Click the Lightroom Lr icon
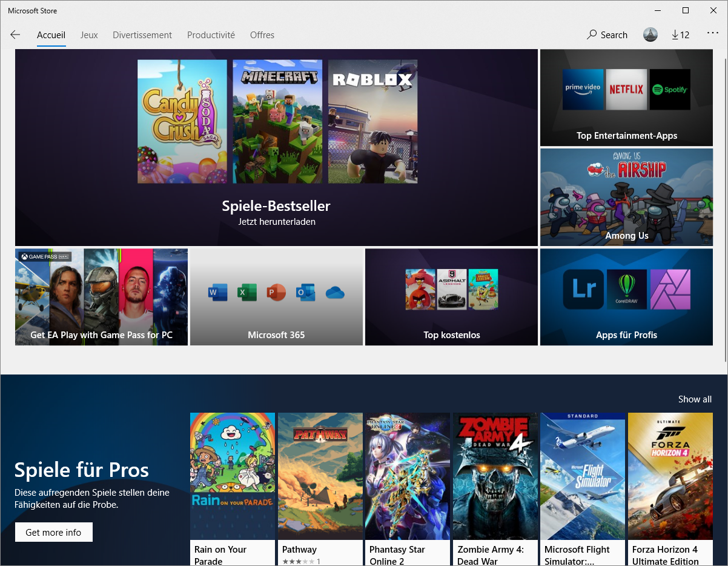Screen dimensions: 728x566 (x=583, y=290)
